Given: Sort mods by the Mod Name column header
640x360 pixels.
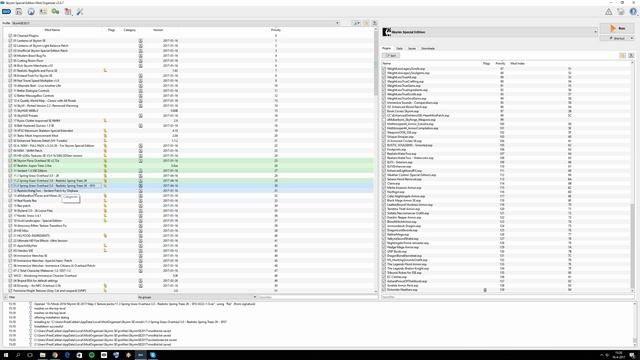Looking at the screenshot, I should [52, 30].
